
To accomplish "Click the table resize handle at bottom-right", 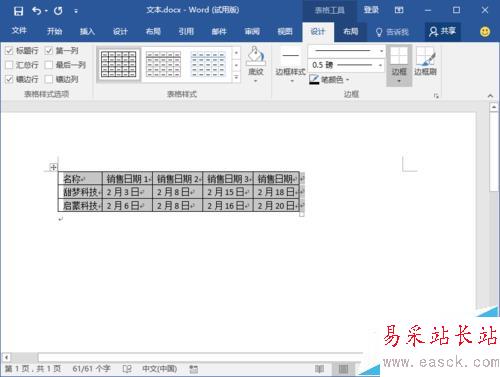I will tap(302, 214).
